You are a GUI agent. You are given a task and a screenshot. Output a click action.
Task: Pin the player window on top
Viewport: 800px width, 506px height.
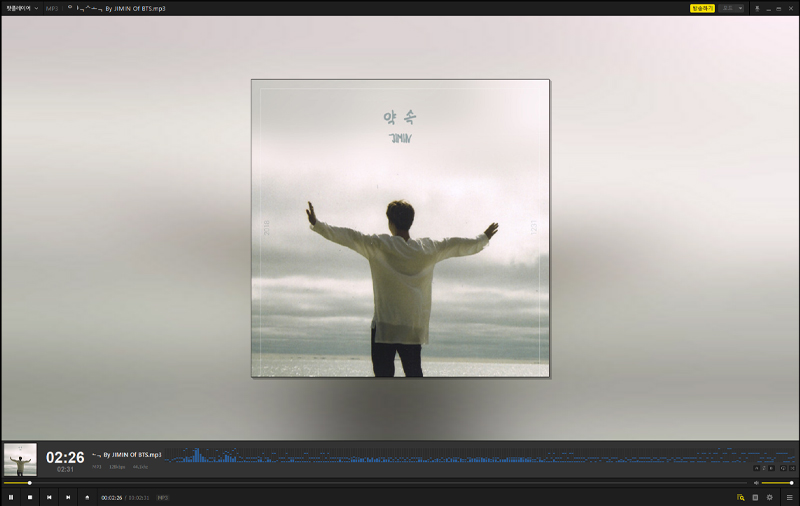(757, 9)
